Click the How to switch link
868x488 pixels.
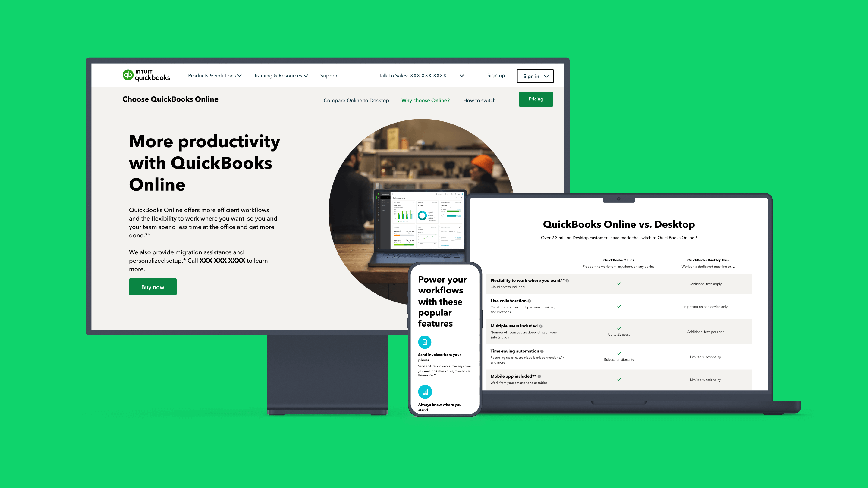[x=479, y=100]
